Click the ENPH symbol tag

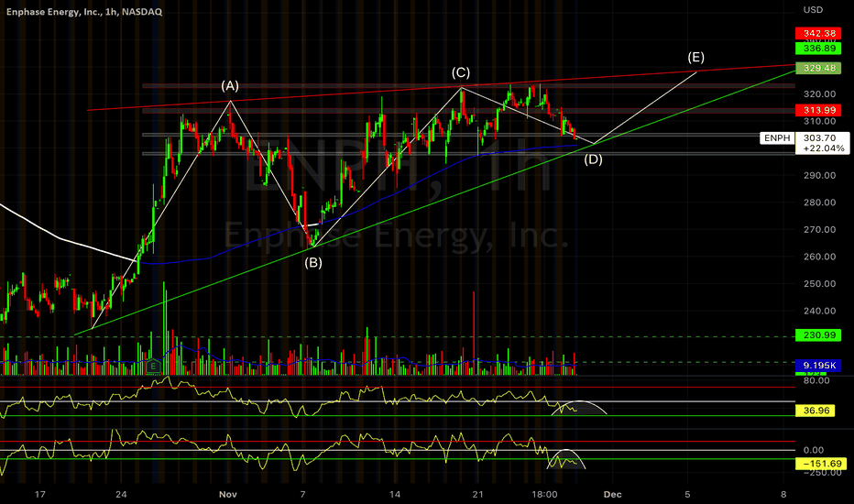777,137
